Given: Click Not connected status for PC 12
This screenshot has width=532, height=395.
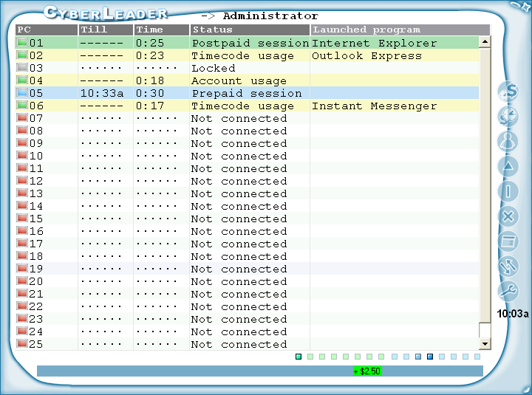Looking at the screenshot, I should tap(239, 181).
